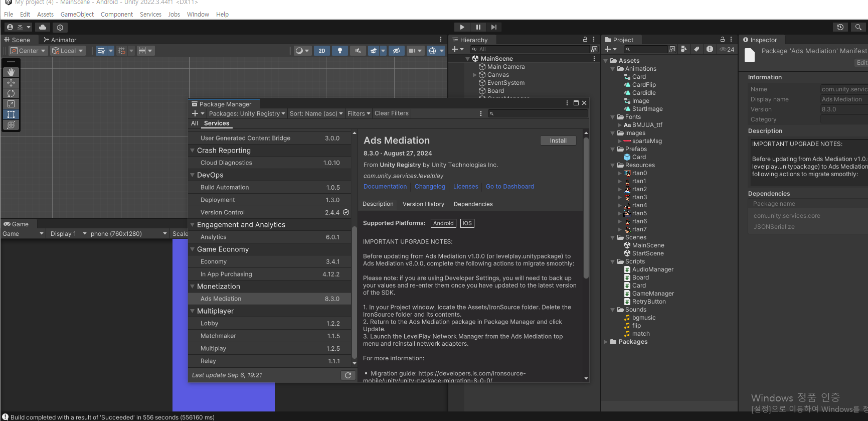The height and width of the screenshot is (421, 868).
Task: Expand the Packages folder in Project
Action: tap(606, 342)
